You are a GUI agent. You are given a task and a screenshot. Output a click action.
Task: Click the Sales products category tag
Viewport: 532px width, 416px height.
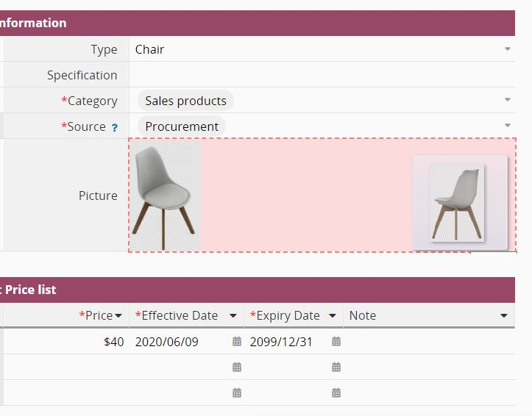click(x=185, y=101)
